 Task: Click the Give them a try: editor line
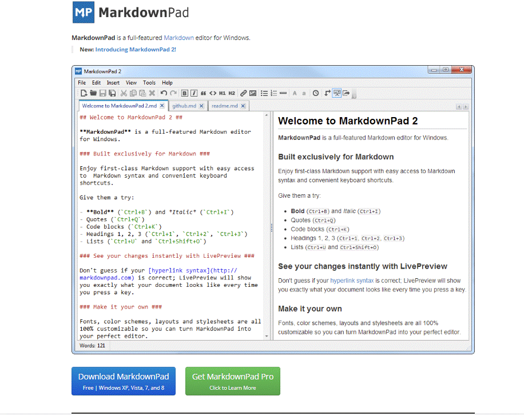click(x=106, y=197)
